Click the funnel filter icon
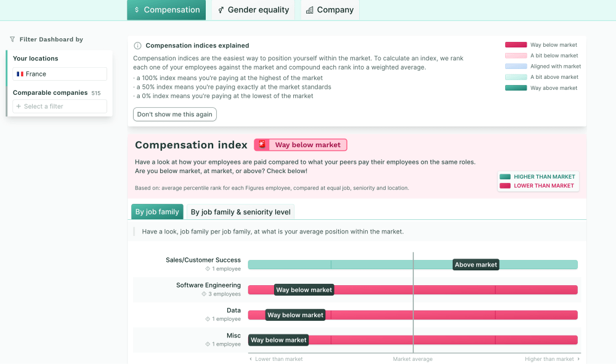The width and height of the screenshot is (616, 364). pyautogui.click(x=12, y=39)
